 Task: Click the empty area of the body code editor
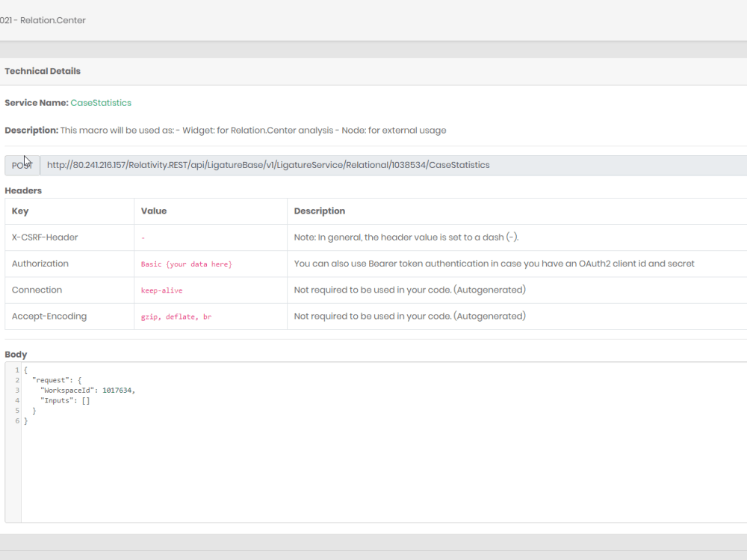tap(384, 474)
